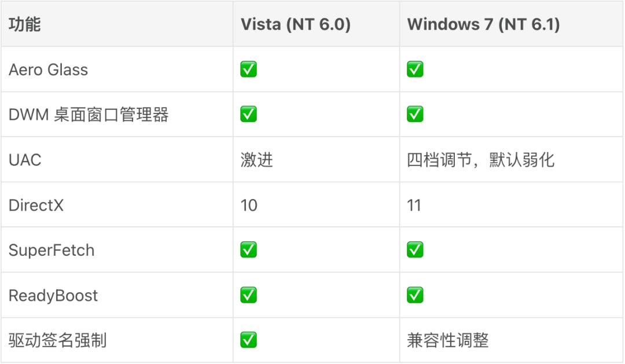The height and width of the screenshot is (364, 625).
Task: Click the DWM 桌面窗口管理器 label
Action: [x=89, y=115]
